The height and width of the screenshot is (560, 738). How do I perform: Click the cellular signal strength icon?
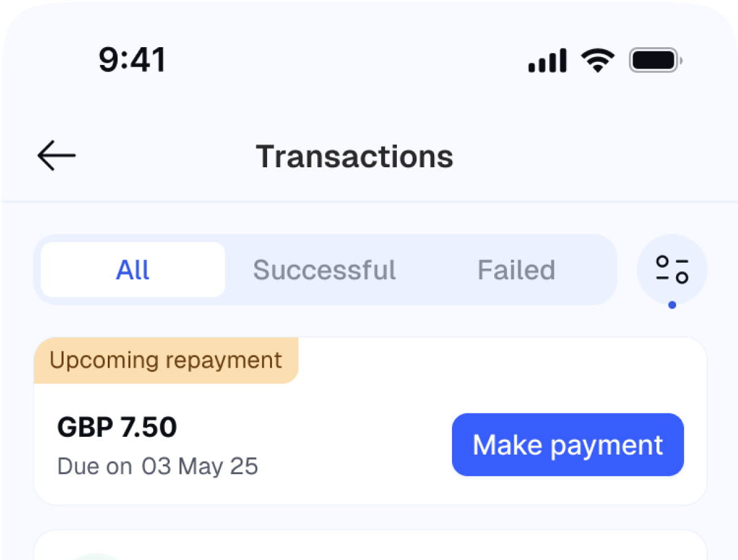click(x=546, y=59)
